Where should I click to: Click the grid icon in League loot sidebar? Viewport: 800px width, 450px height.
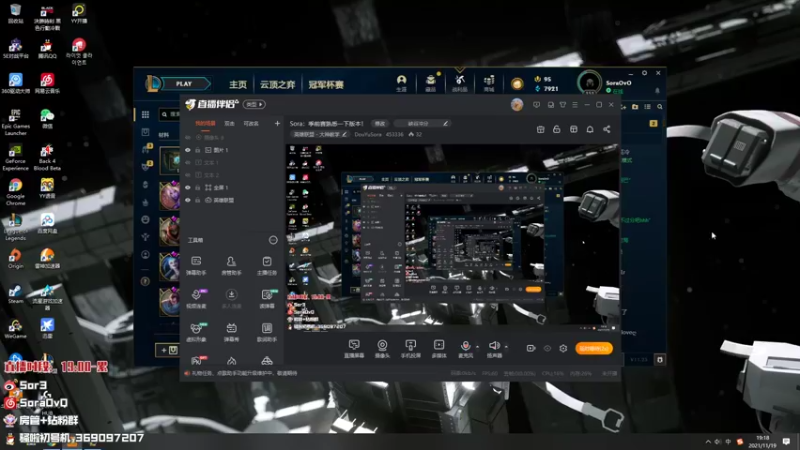click(x=145, y=115)
